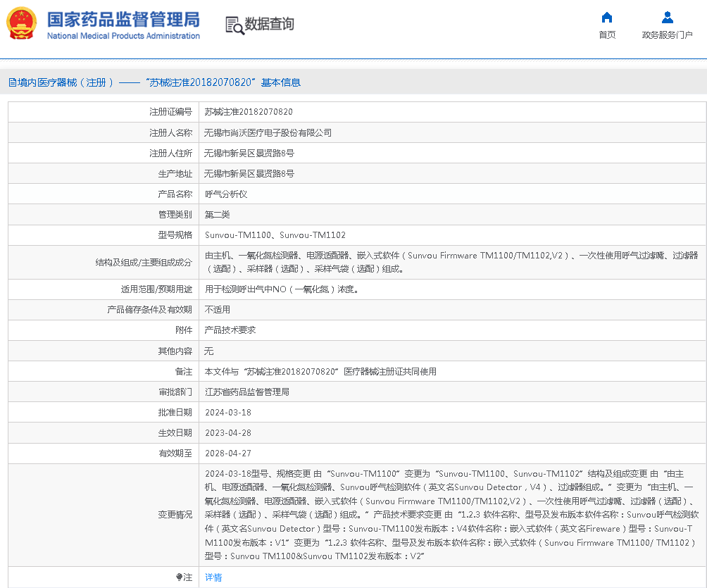
Task: Click the 数据查询 magnifier document icon
Action: click(234, 25)
